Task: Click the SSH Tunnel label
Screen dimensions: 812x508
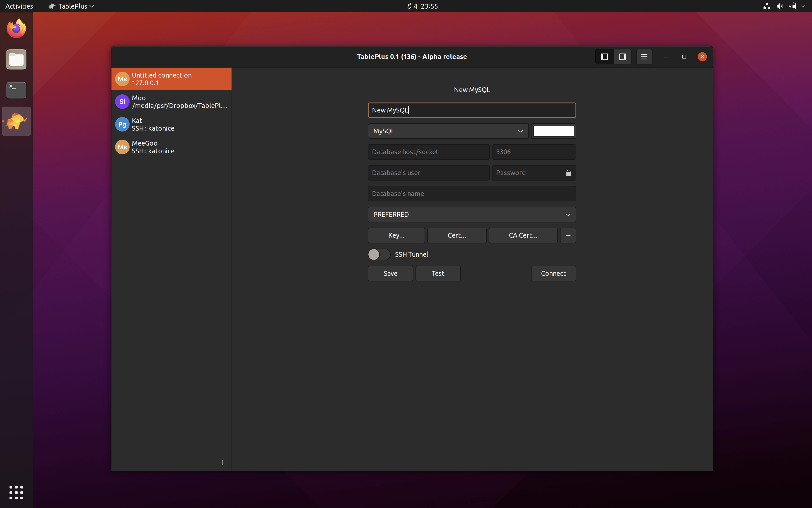Action: point(411,254)
